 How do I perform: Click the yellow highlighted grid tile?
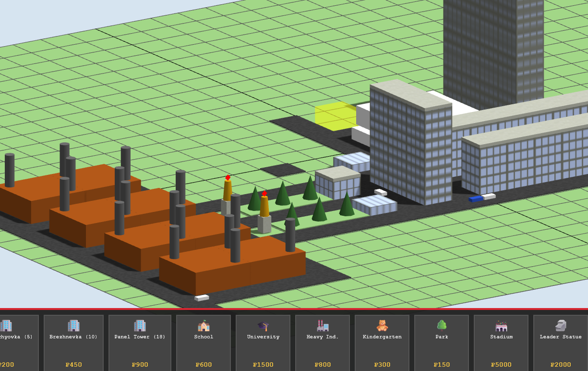pos(335,116)
